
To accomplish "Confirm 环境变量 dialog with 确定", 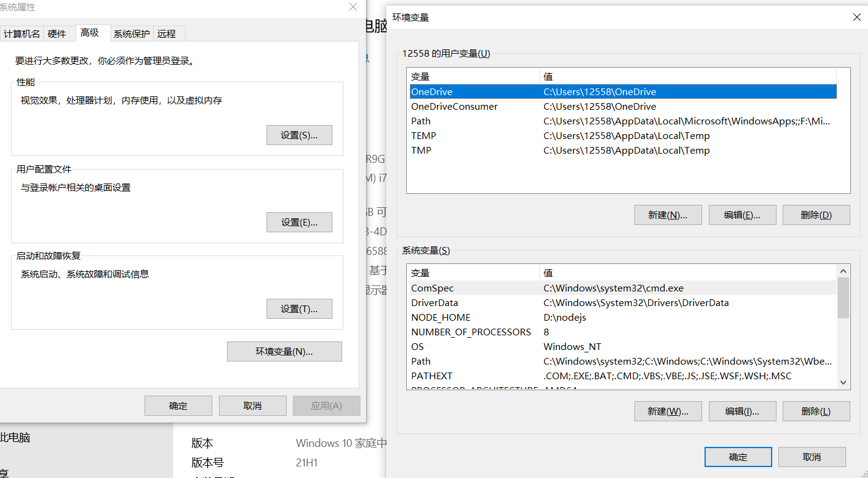I will click(738, 457).
